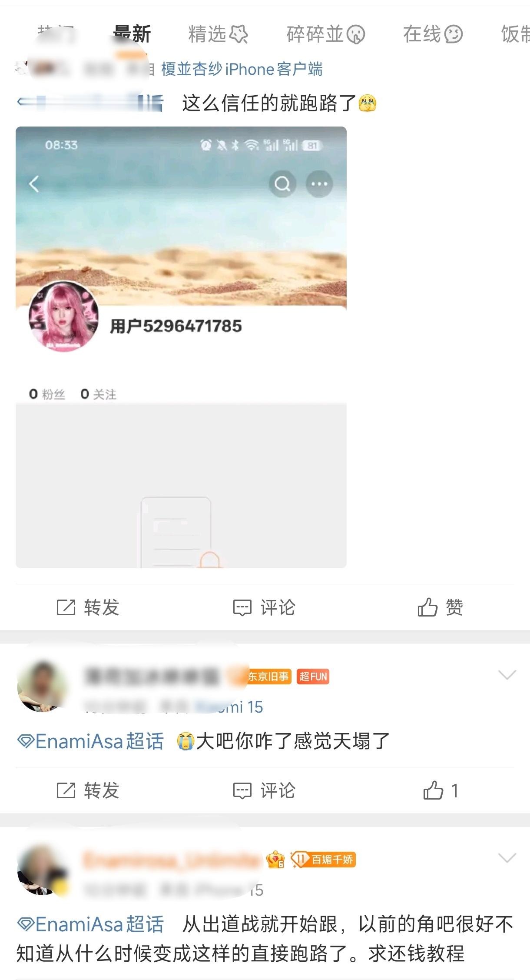
Task: Open comments on the first post
Action: pyautogui.click(x=264, y=607)
